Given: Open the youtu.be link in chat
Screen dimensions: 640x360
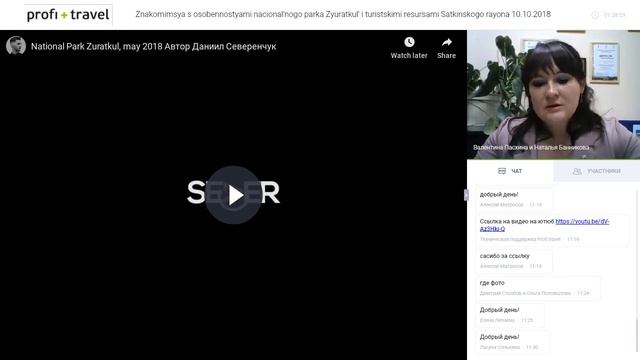Looking at the screenshot, I should point(544,225).
